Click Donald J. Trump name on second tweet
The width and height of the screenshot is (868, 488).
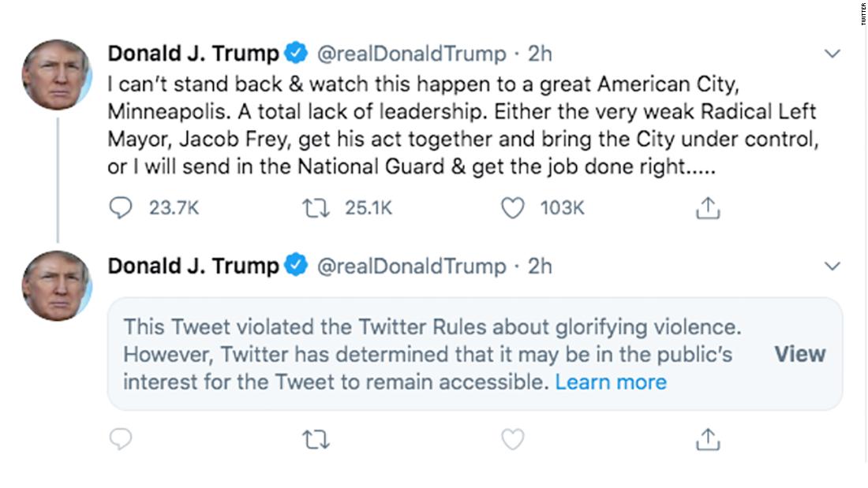193,266
